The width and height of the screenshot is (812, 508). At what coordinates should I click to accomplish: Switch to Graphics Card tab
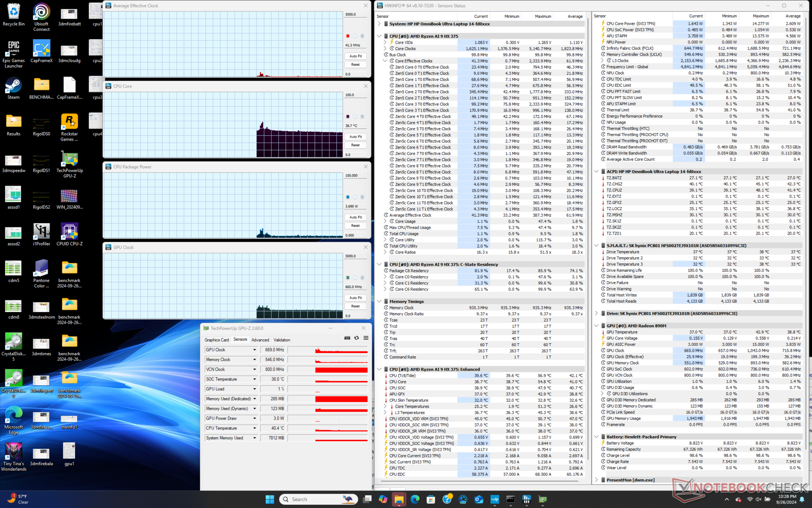217,340
